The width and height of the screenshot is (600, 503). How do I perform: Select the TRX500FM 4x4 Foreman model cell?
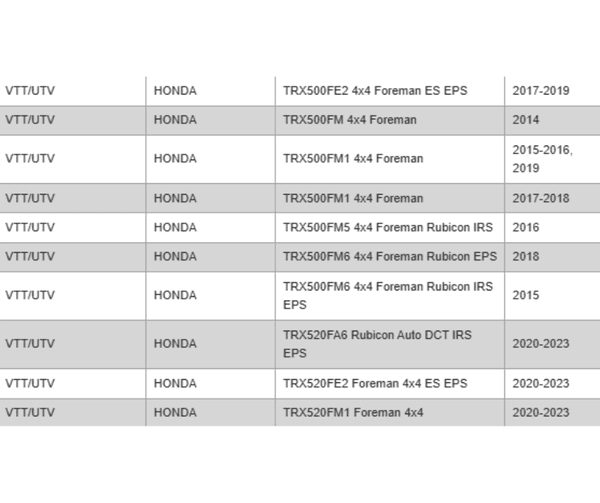click(x=349, y=120)
